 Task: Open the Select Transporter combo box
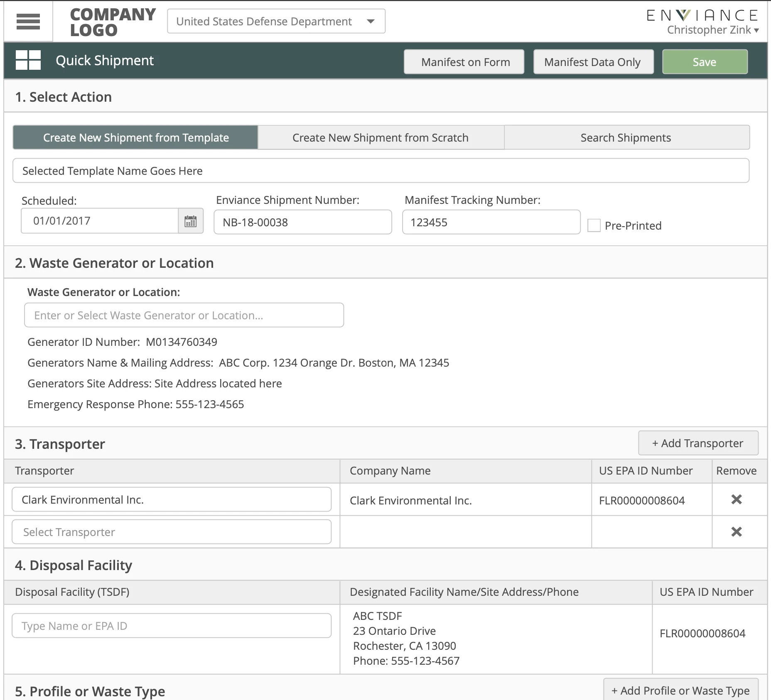click(x=172, y=532)
